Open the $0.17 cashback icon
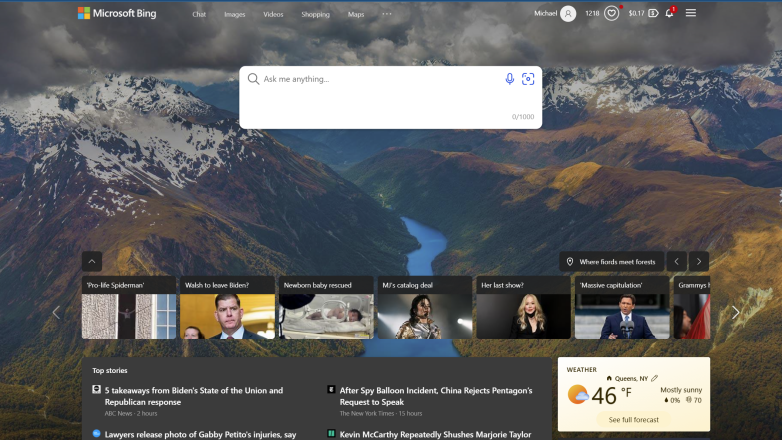782x440 pixels. pyautogui.click(x=653, y=13)
